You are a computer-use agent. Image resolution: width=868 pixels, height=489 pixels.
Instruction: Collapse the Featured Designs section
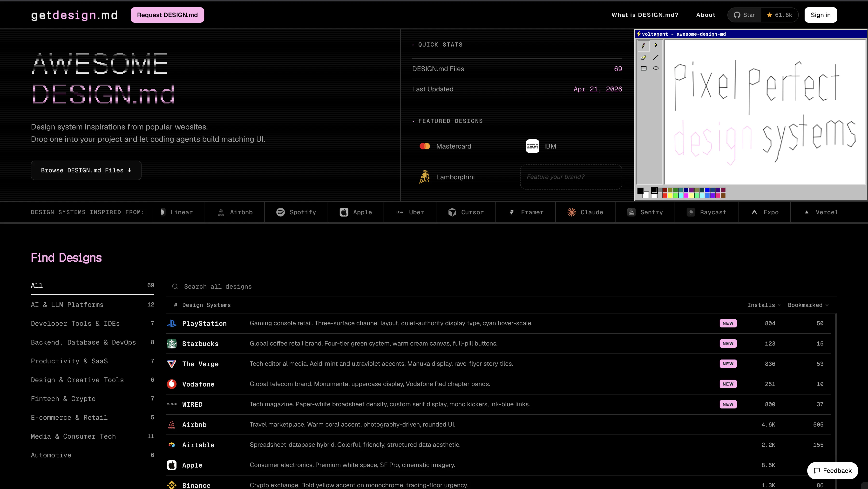pos(414,121)
